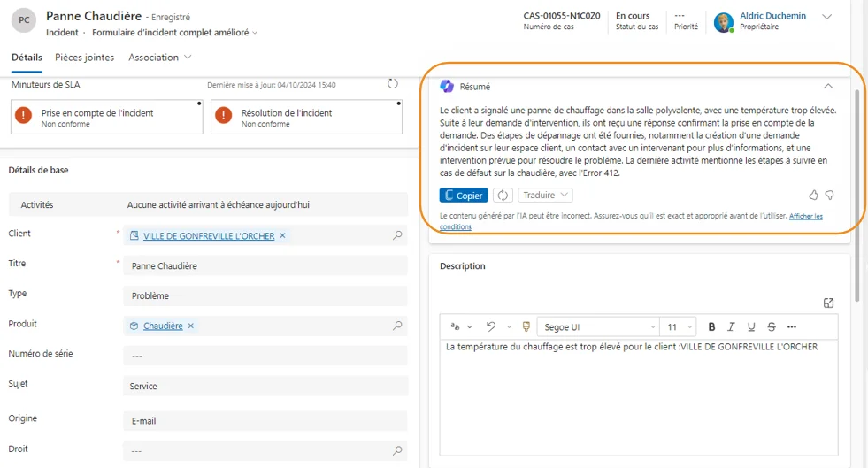Refresh the SLA timers

[x=393, y=84]
